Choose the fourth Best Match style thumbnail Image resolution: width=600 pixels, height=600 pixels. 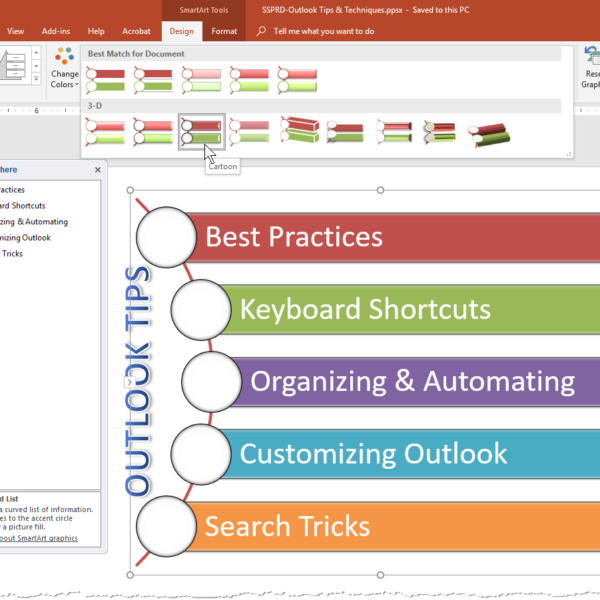tap(249, 80)
